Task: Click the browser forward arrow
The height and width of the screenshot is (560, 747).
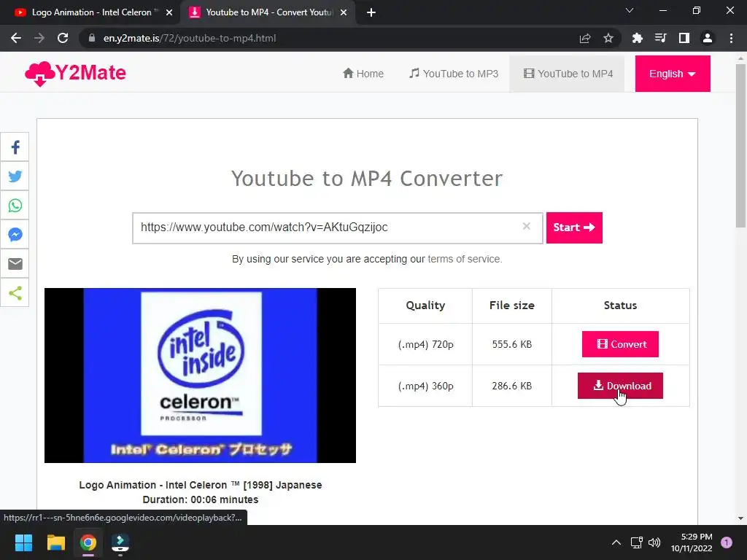Action: 39,38
